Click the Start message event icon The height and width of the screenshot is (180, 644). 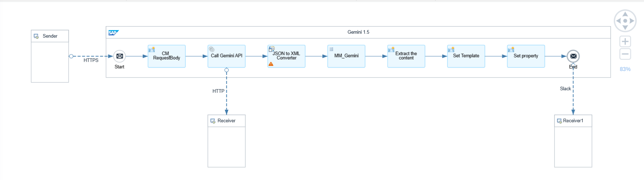point(120,56)
